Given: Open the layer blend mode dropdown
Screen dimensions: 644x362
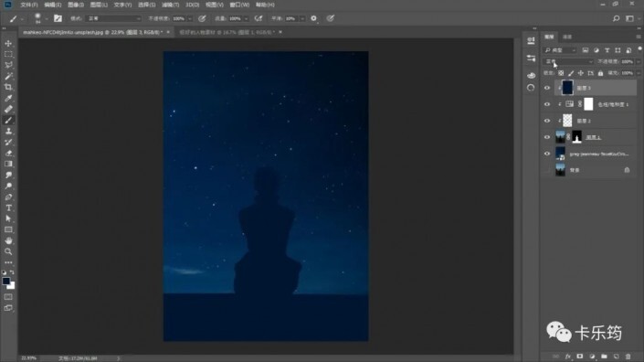Looking at the screenshot, I should (x=569, y=61).
